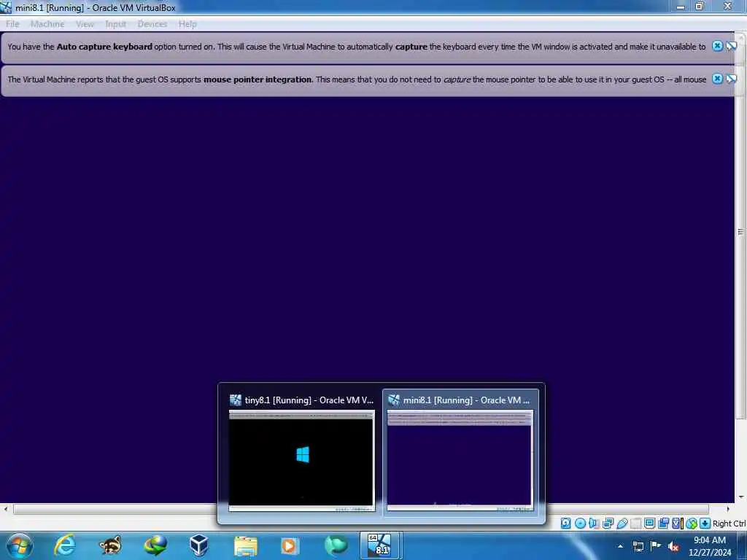Open Action Center flag icon
Screen dimensions: 747x560
(656, 546)
